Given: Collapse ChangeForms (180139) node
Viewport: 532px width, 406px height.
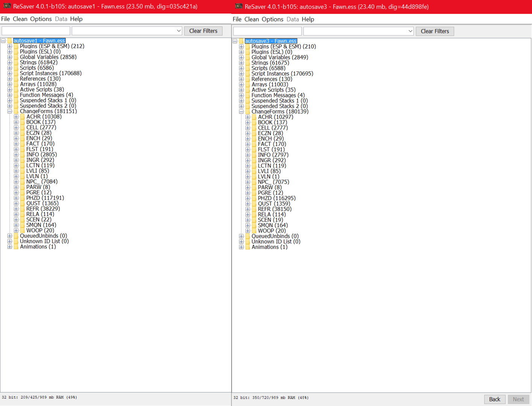Looking at the screenshot, I should click(241, 112).
